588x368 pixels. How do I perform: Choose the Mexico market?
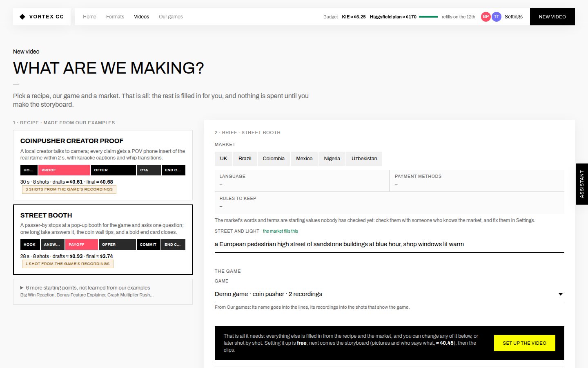(304, 159)
